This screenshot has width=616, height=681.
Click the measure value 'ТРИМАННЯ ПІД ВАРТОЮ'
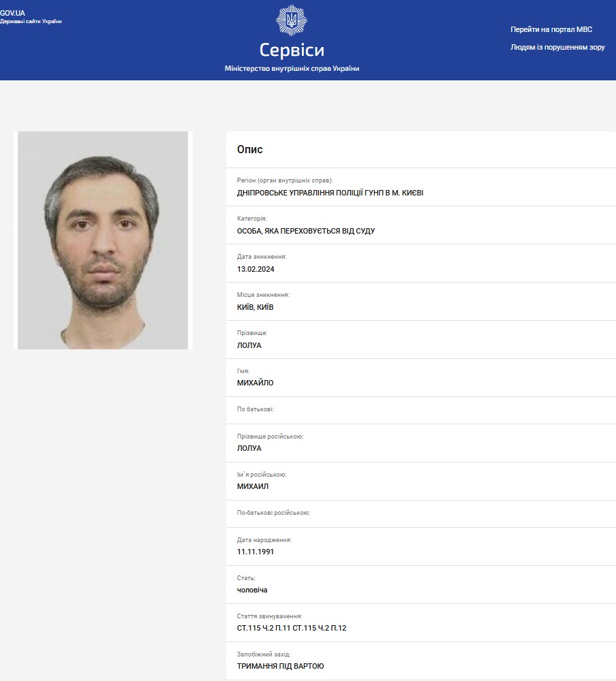281,666
